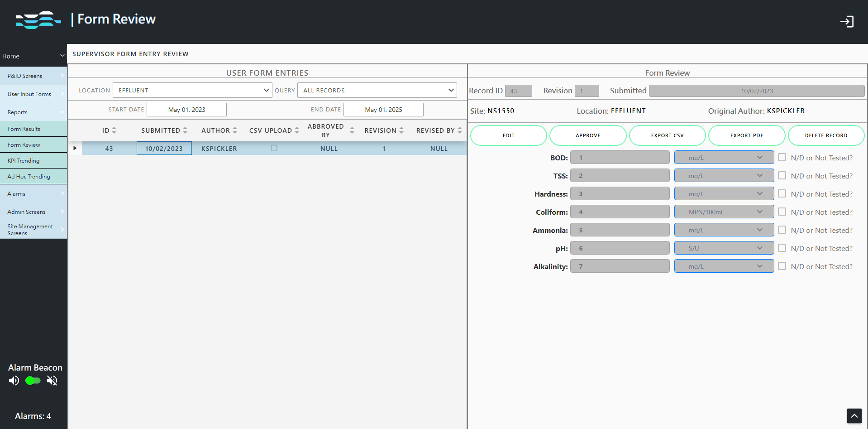This screenshot has height=429, width=868.
Task: Check the CSV Upload box for record 43
Action: 274,148
